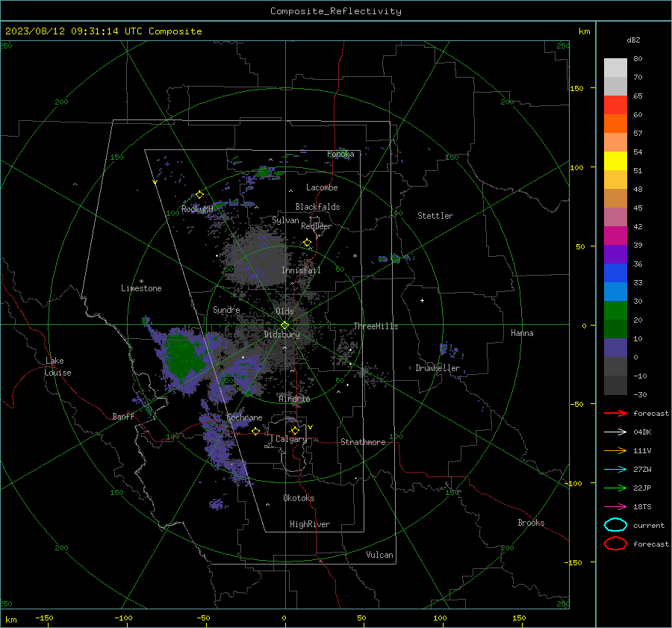Click the Vulcan city label
Screen dimensions: 672x628
tap(380, 555)
